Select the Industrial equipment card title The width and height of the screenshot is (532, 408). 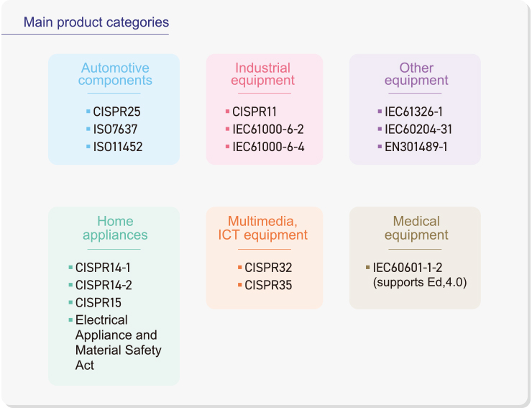(263, 74)
